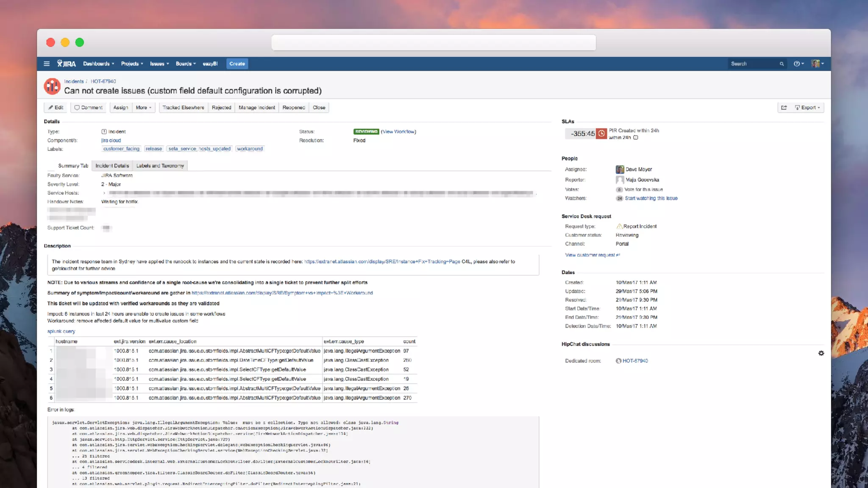
Task: Open the help question mark menu
Action: tap(798, 64)
